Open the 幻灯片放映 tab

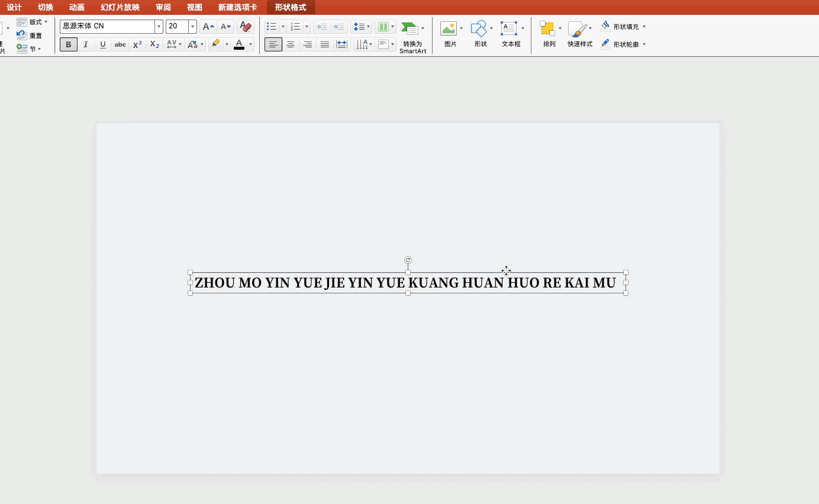[x=120, y=7]
